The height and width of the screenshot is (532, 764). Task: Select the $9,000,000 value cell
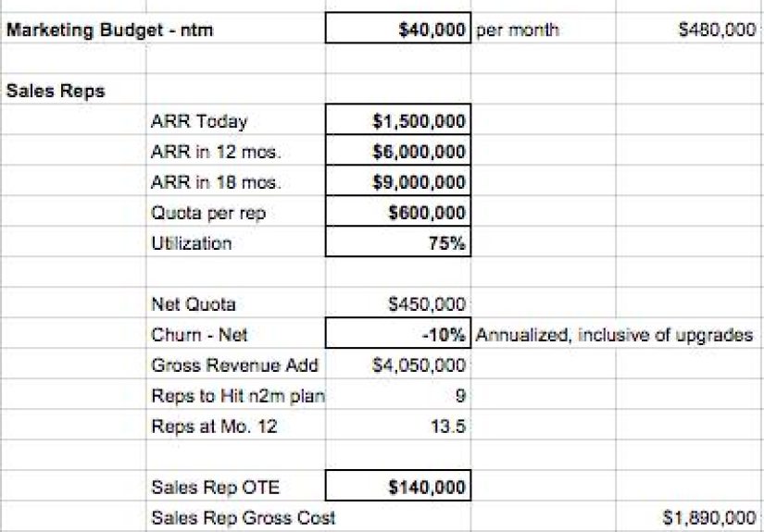click(x=398, y=181)
